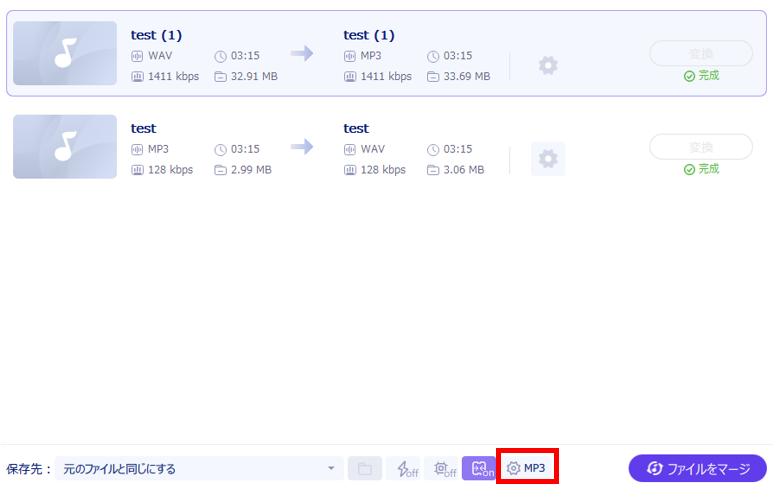Select the source file name test (1)
The width and height of the screenshot is (784, 497).
156,35
